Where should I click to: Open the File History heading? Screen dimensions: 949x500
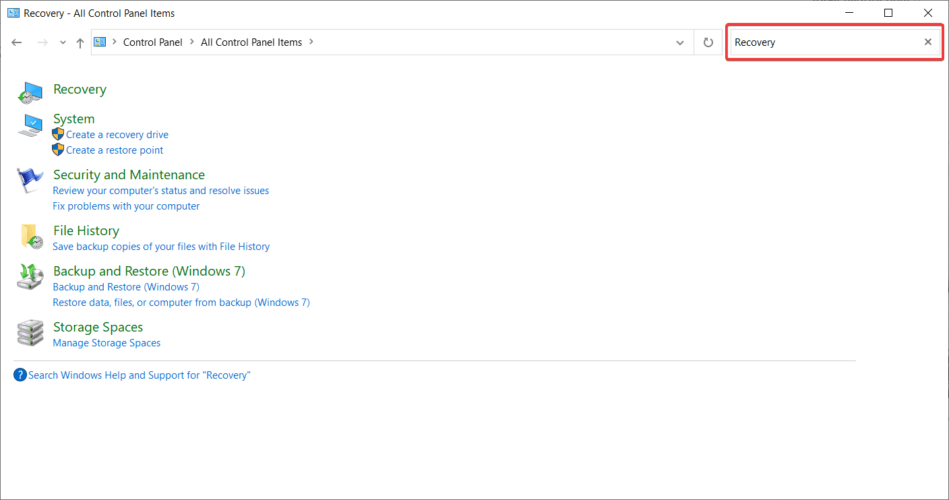(86, 231)
